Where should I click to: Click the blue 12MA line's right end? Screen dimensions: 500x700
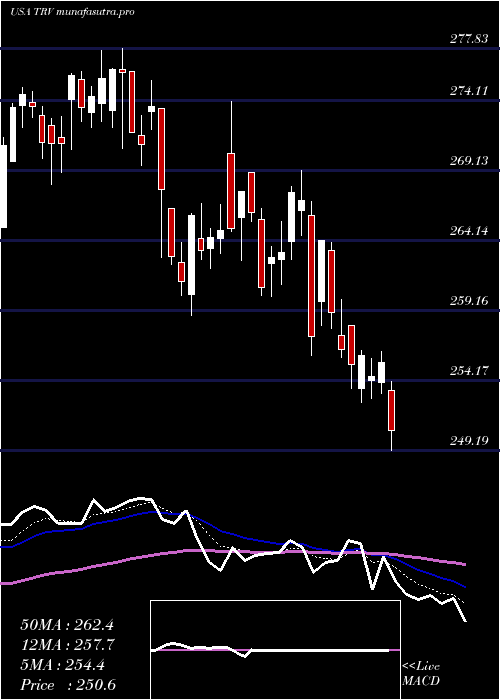pyautogui.click(x=465, y=586)
